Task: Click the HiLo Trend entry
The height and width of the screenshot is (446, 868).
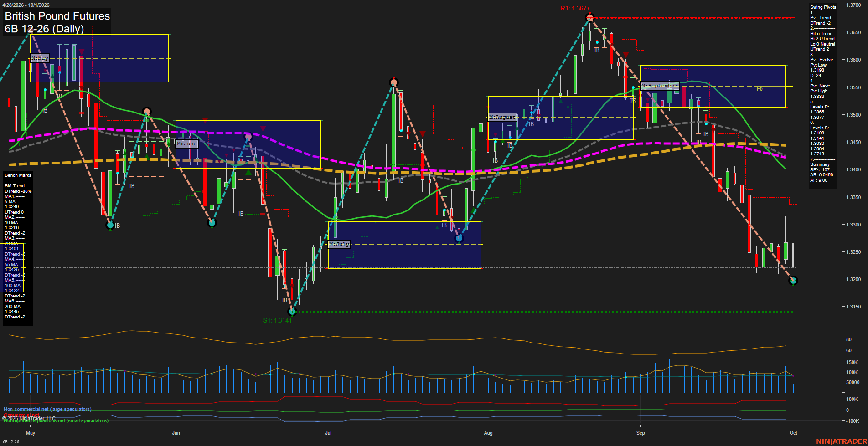Action: tap(822, 41)
